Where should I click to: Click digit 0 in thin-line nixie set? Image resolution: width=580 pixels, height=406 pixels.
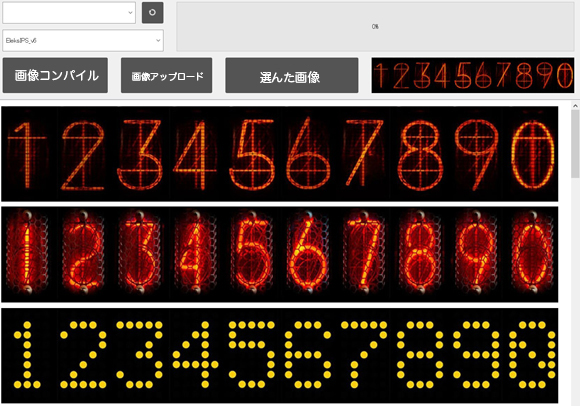pyautogui.click(x=533, y=154)
